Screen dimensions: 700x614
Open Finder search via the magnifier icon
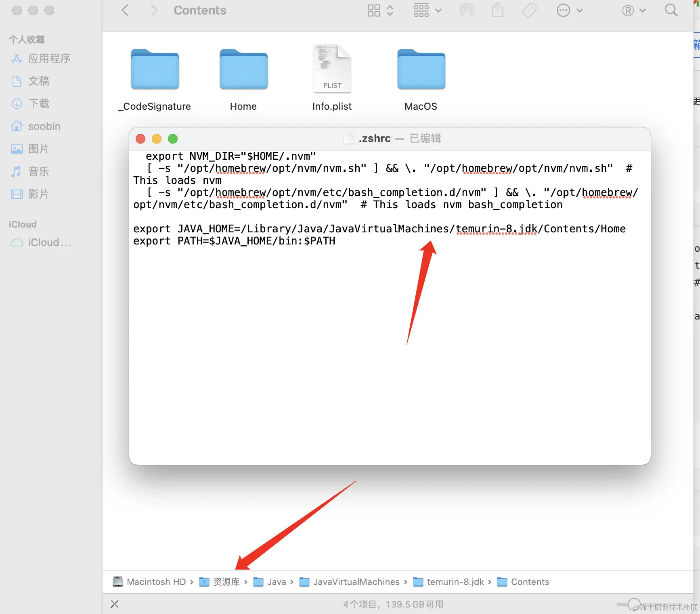pyautogui.click(x=671, y=10)
